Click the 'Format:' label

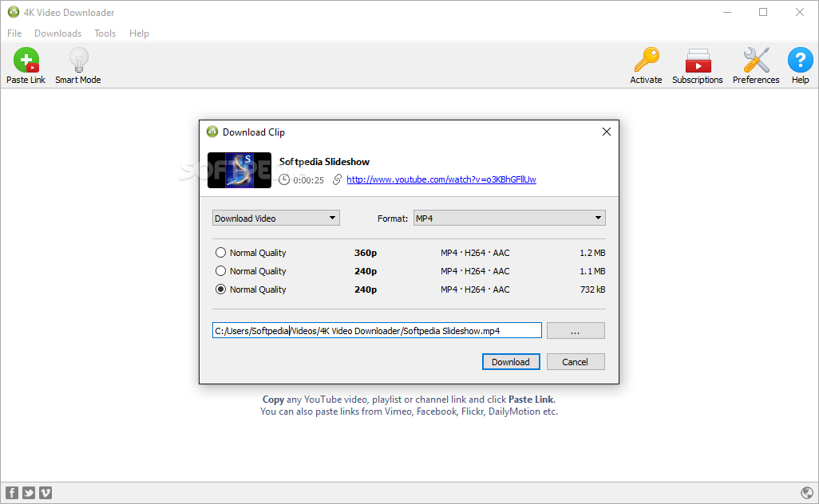tap(392, 219)
